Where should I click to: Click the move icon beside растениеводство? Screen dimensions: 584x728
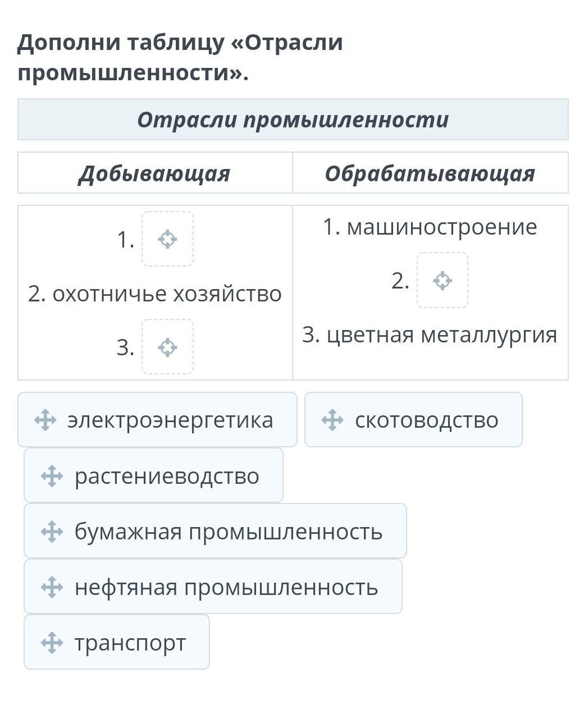(x=52, y=476)
